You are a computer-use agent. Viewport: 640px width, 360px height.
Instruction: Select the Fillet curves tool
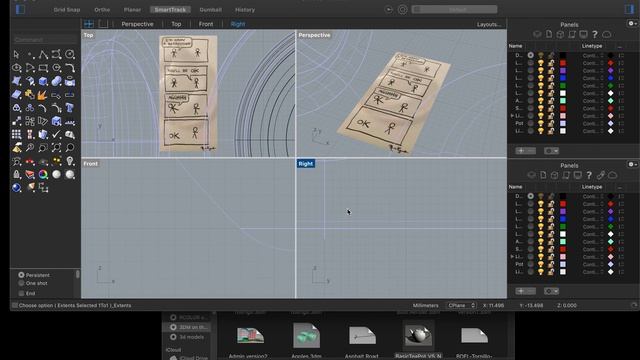tap(70, 68)
